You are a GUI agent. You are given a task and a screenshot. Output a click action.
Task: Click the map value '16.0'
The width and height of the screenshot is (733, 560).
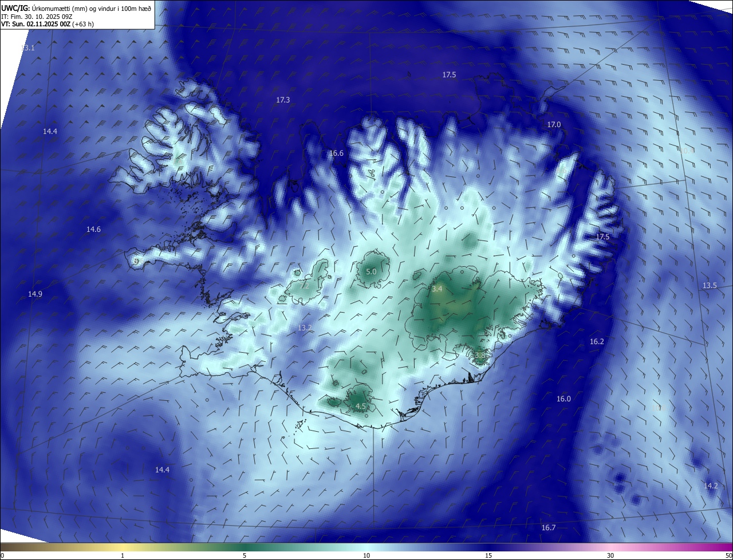(x=564, y=399)
